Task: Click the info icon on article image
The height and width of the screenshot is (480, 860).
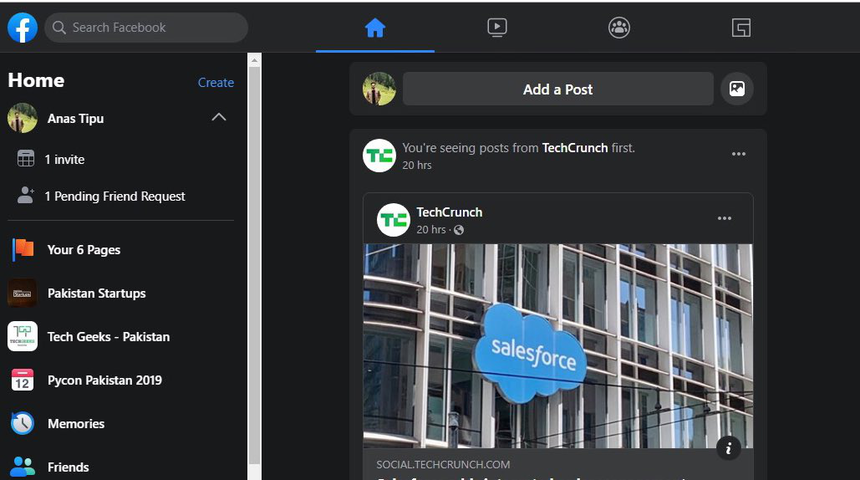Action: (x=728, y=448)
